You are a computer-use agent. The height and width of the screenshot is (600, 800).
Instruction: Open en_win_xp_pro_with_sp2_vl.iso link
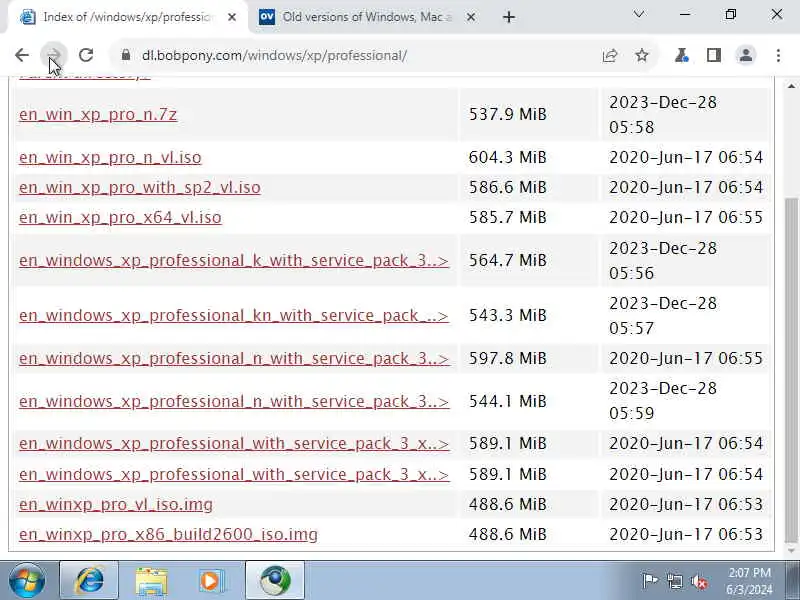click(140, 187)
